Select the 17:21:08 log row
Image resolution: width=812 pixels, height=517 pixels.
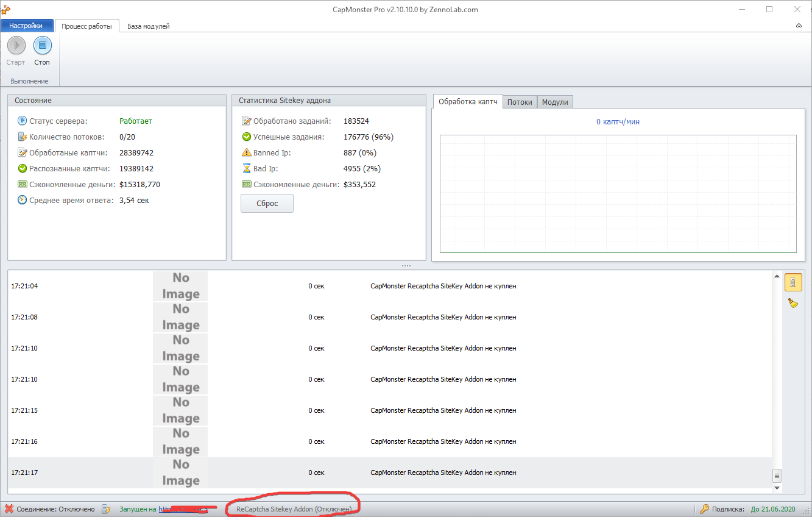390,317
